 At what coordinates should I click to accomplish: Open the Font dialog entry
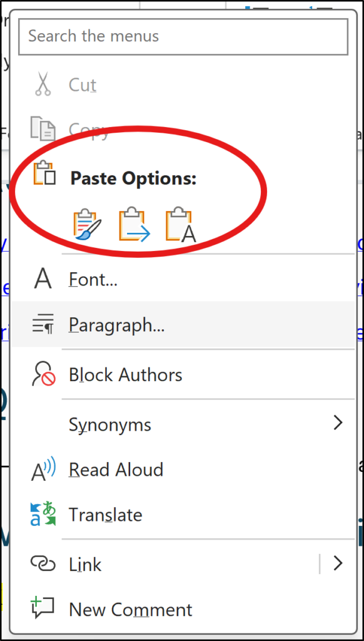(93, 279)
